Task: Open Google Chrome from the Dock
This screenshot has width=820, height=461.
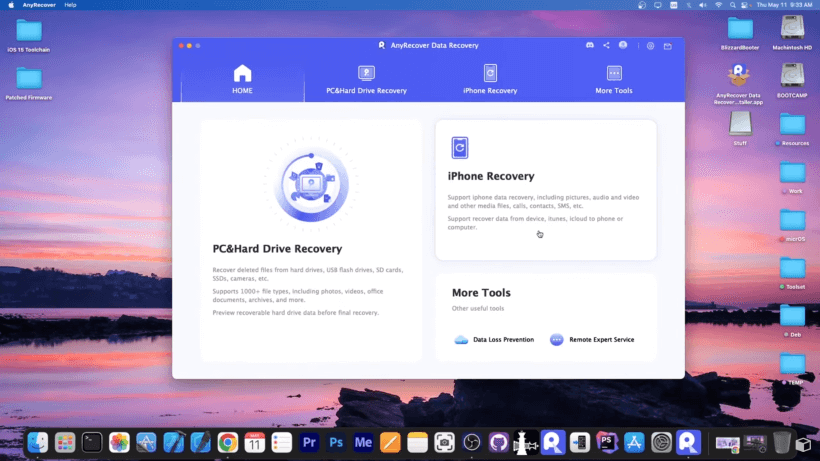Action: click(227, 443)
